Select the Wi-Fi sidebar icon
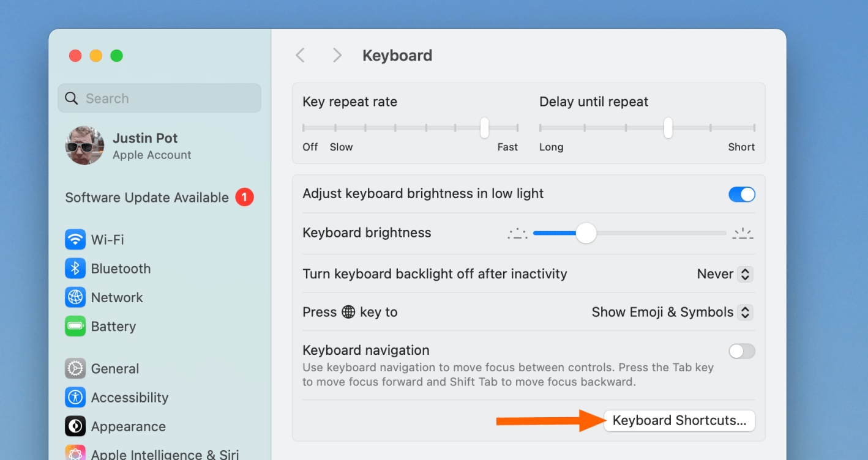 (x=75, y=240)
